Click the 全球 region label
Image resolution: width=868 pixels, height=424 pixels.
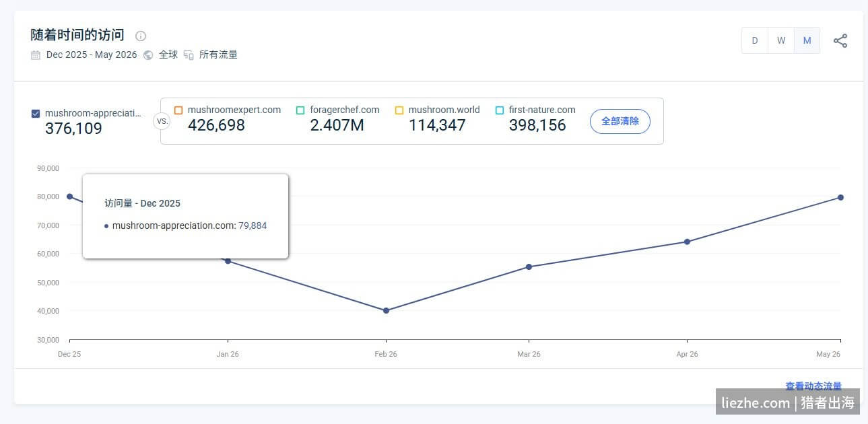(168, 55)
